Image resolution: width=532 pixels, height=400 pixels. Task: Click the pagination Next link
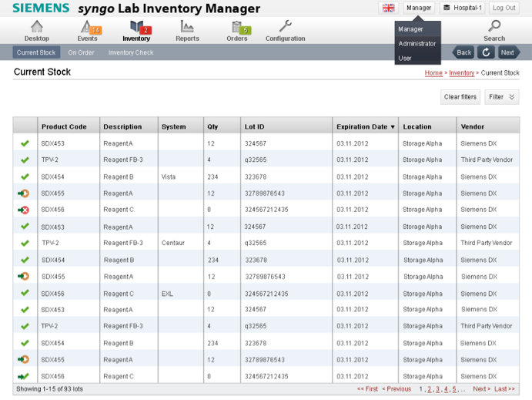(481, 389)
